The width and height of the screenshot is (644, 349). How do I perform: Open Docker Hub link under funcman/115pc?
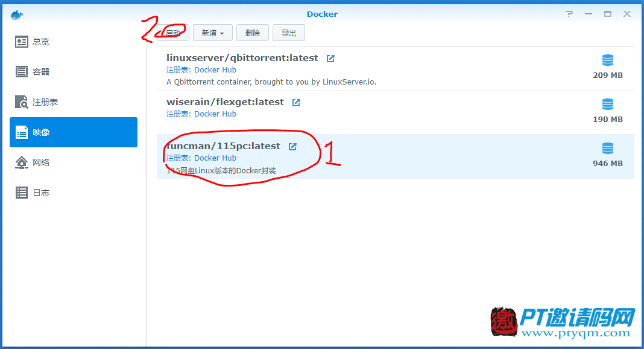pos(215,158)
